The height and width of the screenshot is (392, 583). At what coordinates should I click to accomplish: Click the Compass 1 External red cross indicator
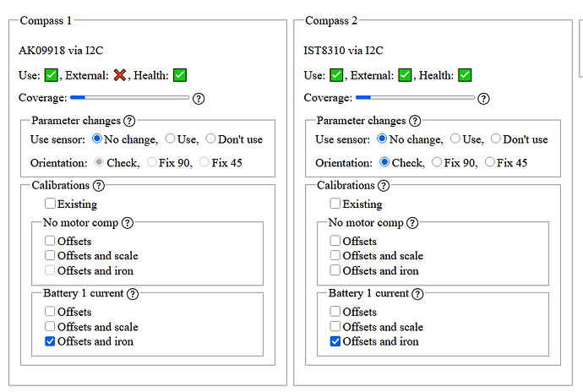pos(120,75)
